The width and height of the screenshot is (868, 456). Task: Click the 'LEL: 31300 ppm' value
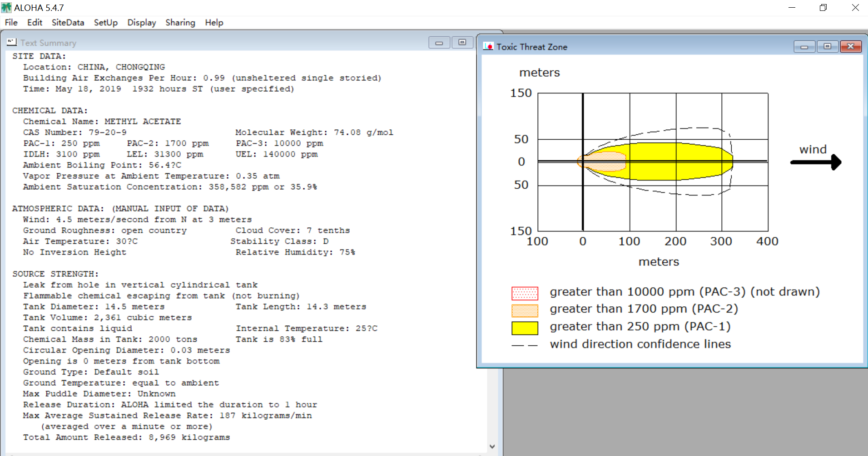(x=165, y=154)
